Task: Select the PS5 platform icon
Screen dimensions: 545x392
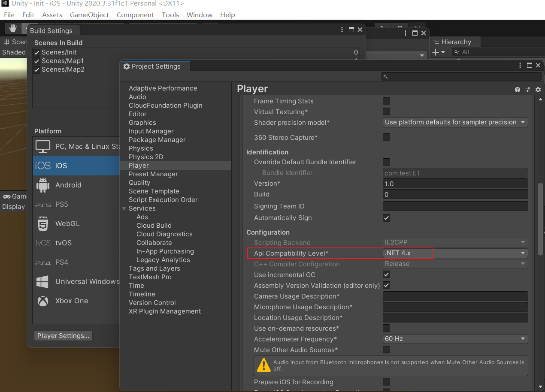Action: (42, 204)
